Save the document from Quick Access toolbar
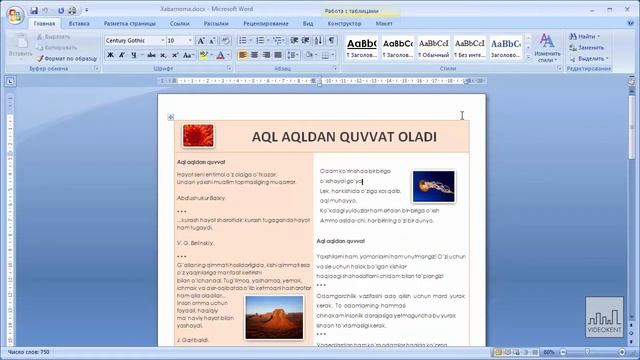This screenshot has height=360, width=640. coord(34,10)
